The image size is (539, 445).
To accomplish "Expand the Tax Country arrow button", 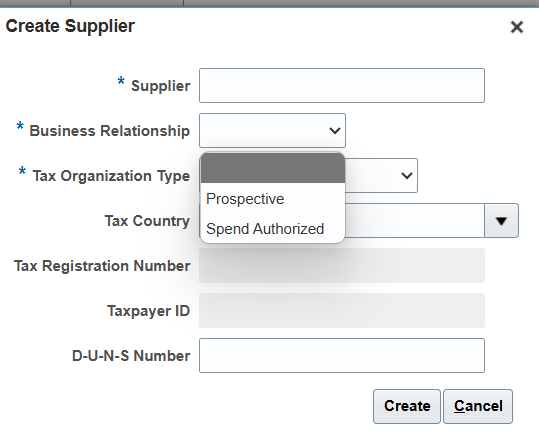I will coord(501,221).
